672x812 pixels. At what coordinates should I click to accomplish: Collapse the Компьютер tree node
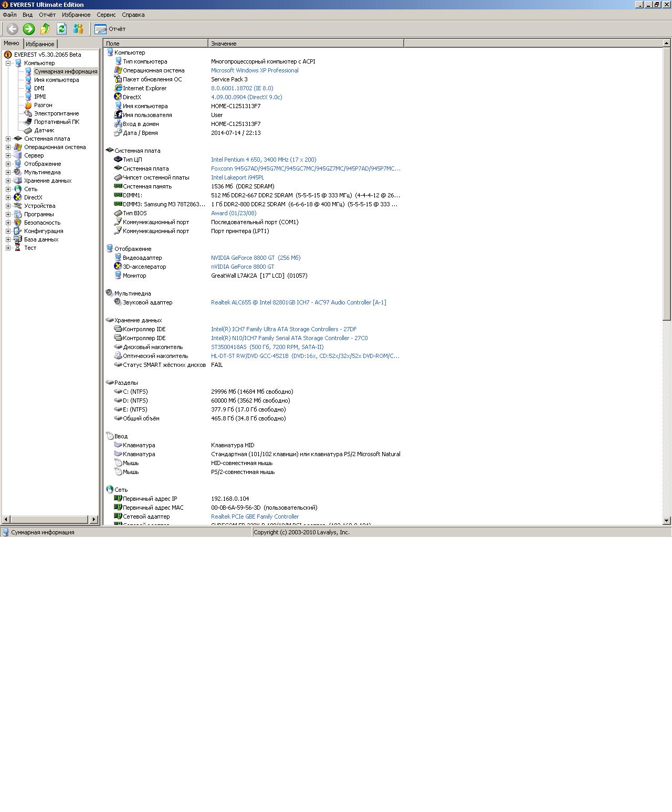[x=8, y=63]
